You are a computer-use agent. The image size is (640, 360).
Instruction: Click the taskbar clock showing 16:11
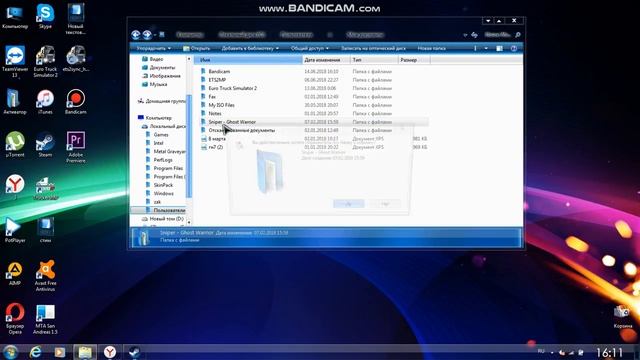pos(609,352)
